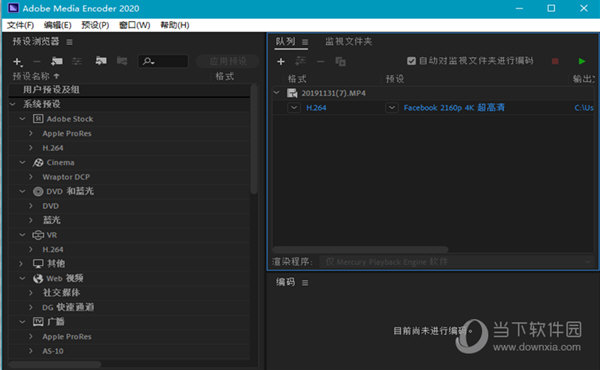The image size is (600, 370).
Task: Collapse the 20191131(7).MP4 queue item
Action: [x=277, y=93]
